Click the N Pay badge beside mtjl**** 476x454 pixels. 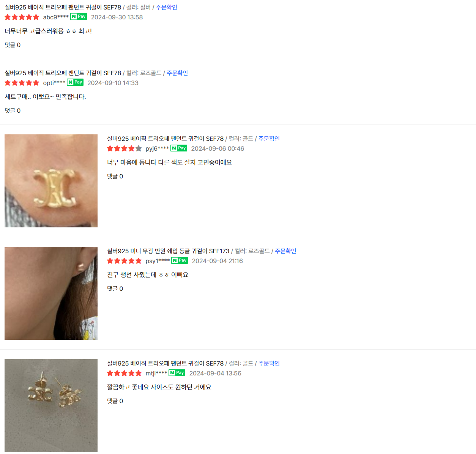pos(177,373)
